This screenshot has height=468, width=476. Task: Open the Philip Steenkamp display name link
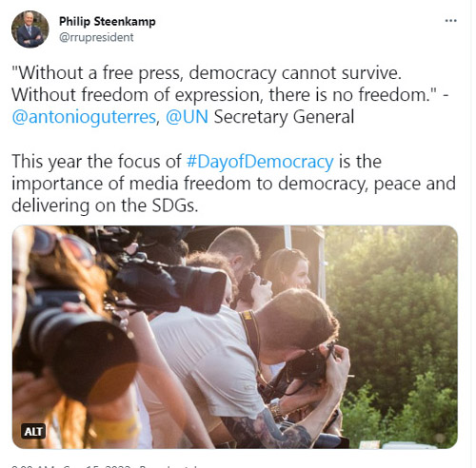(x=108, y=22)
